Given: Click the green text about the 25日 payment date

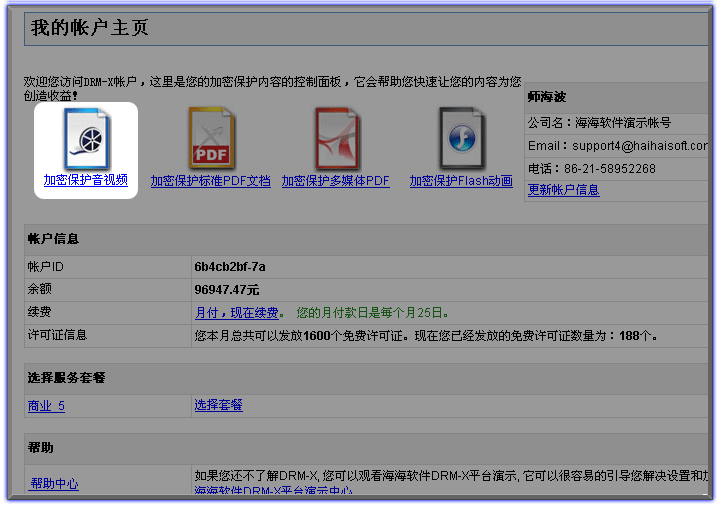Looking at the screenshot, I should (x=372, y=313).
